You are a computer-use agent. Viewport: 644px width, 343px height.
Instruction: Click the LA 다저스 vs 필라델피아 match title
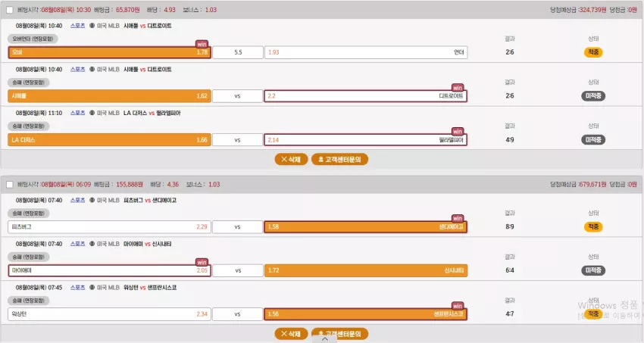click(152, 113)
